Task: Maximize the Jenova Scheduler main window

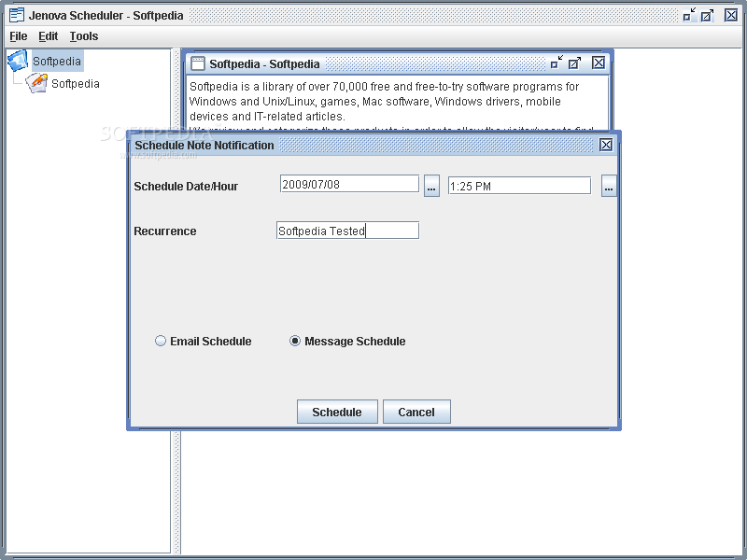Action: coord(708,15)
